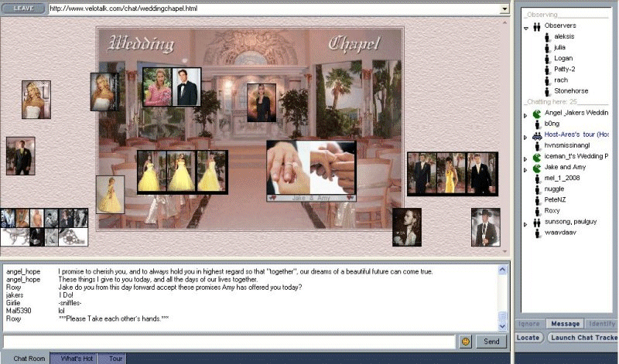Click the LEAVE button
The height and width of the screenshot is (364, 619).
[x=23, y=8]
